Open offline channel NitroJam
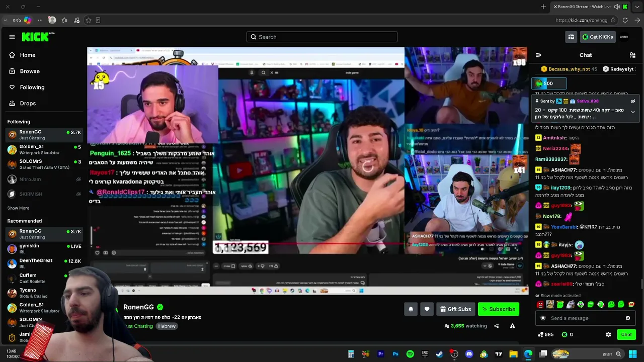Screen dimensions: 644x362 click(44, 179)
